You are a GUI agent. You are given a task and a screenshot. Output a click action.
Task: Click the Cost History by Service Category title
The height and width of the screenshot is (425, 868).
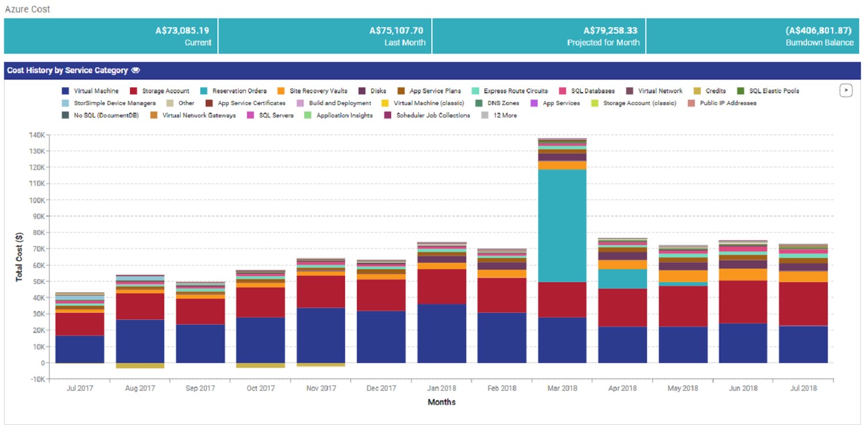(x=67, y=70)
